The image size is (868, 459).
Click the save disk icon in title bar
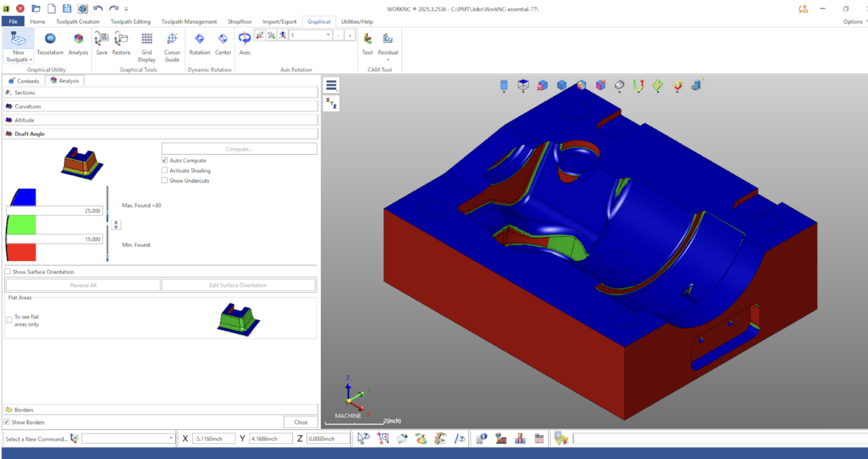[x=67, y=8]
